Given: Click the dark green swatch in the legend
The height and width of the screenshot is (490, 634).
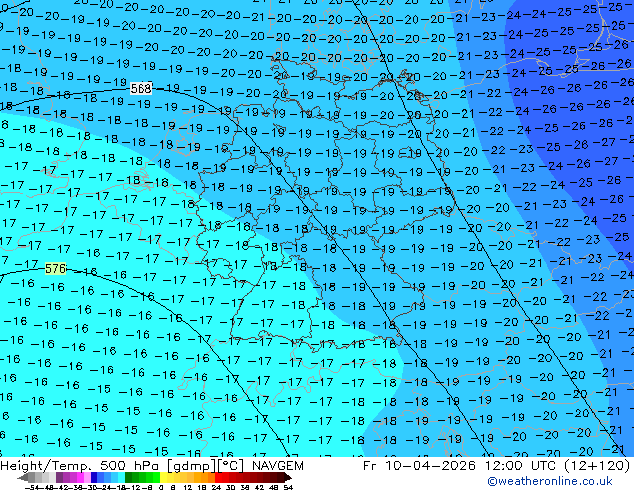Looking at the screenshot, I should click(129, 478).
